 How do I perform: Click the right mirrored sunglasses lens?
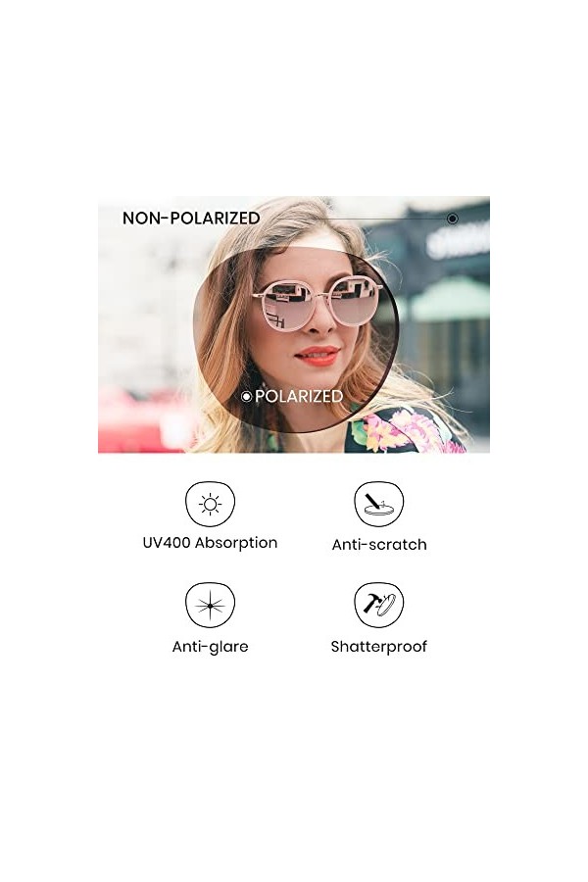tap(354, 302)
